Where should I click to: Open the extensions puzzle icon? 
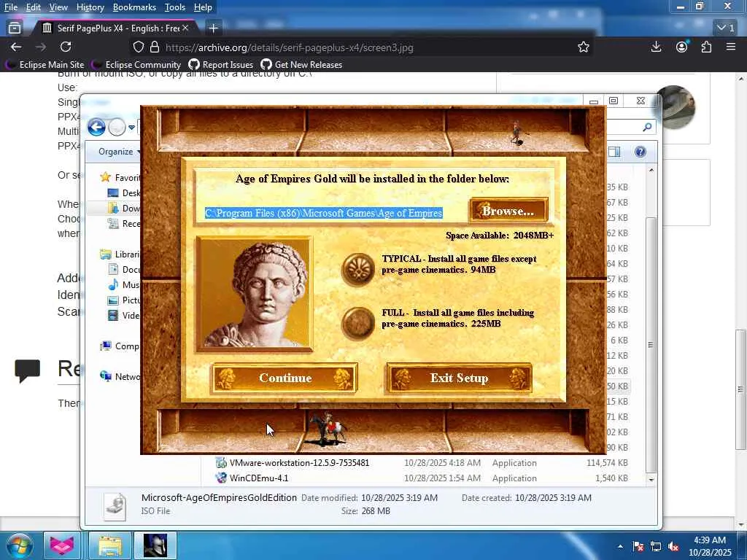point(706,47)
